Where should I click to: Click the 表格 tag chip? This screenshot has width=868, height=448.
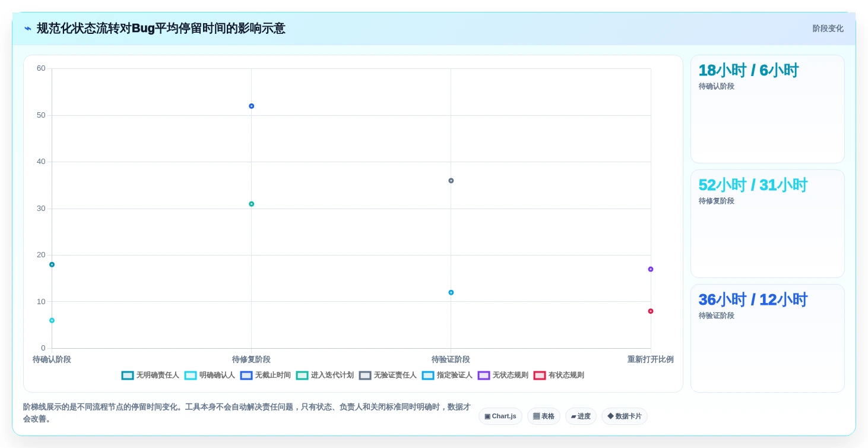(x=543, y=416)
